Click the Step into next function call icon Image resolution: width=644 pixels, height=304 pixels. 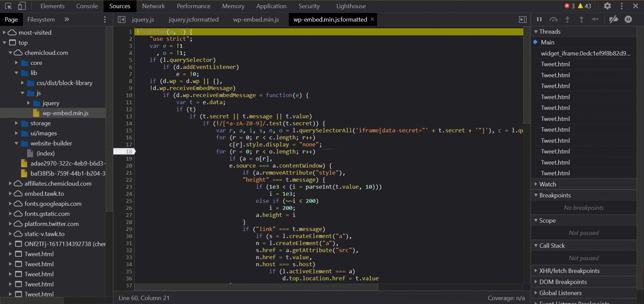pyautogui.click(x=568, y=20)
